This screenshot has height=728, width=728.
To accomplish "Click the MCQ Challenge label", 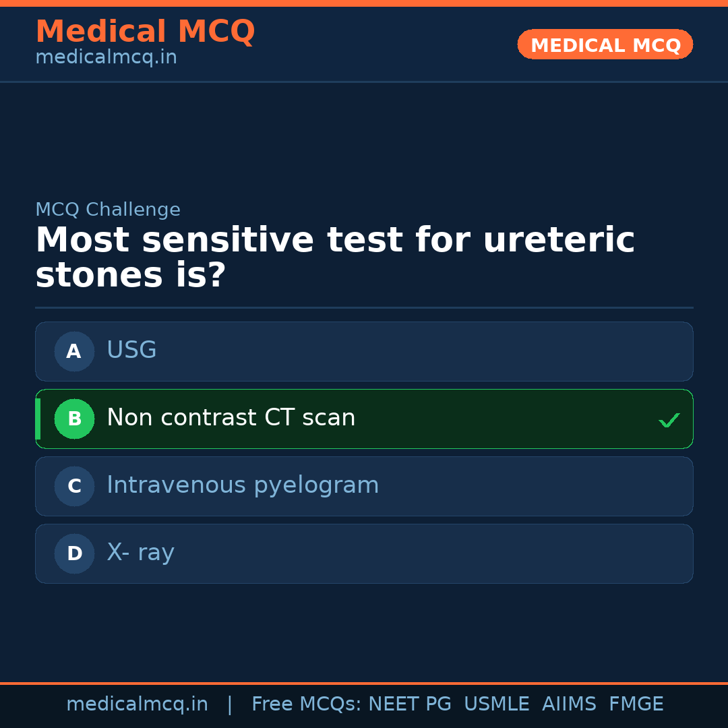I will 108,210.
